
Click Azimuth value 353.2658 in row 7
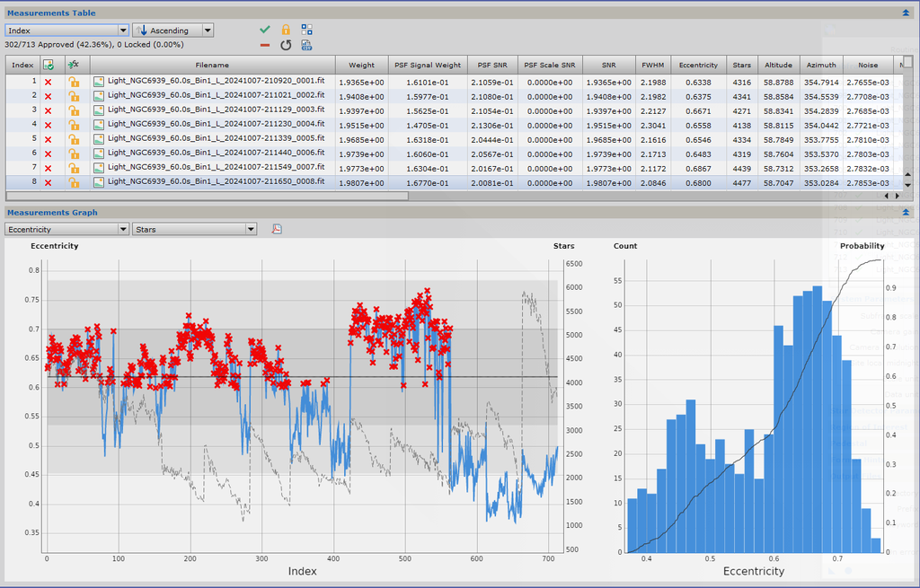(x=821, y=169)
